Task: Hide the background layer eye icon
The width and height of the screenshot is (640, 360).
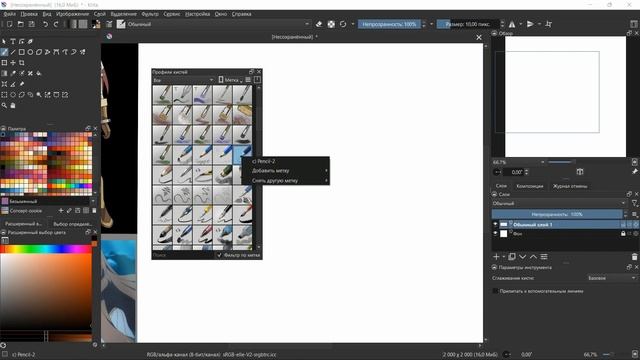Action: pos(496,233)
